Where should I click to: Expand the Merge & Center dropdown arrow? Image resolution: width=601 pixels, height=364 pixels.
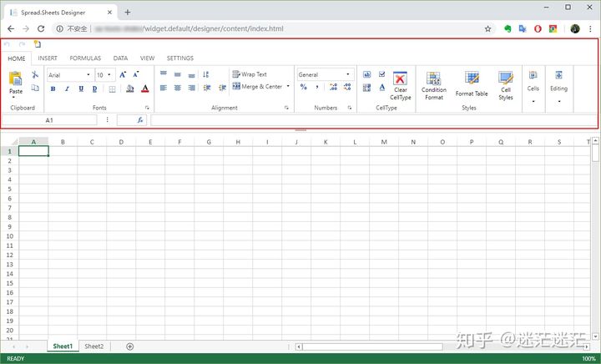point(288,86)
